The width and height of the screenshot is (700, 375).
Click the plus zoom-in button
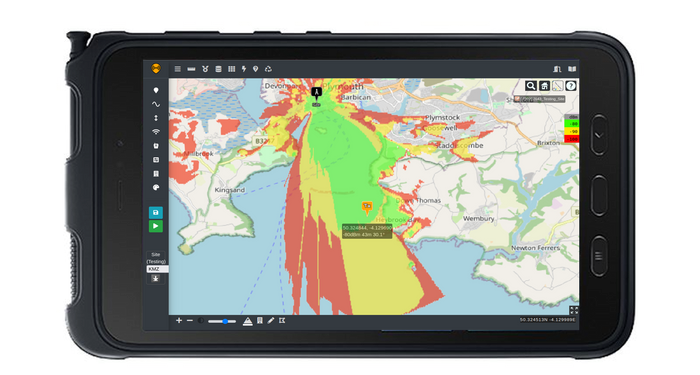[x=179, y=321]
